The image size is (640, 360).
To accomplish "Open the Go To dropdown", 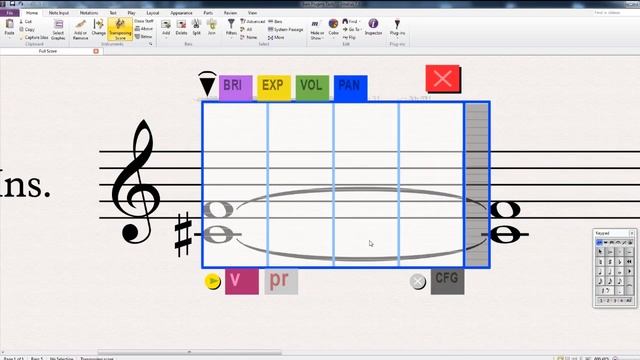I will point(352,29).
